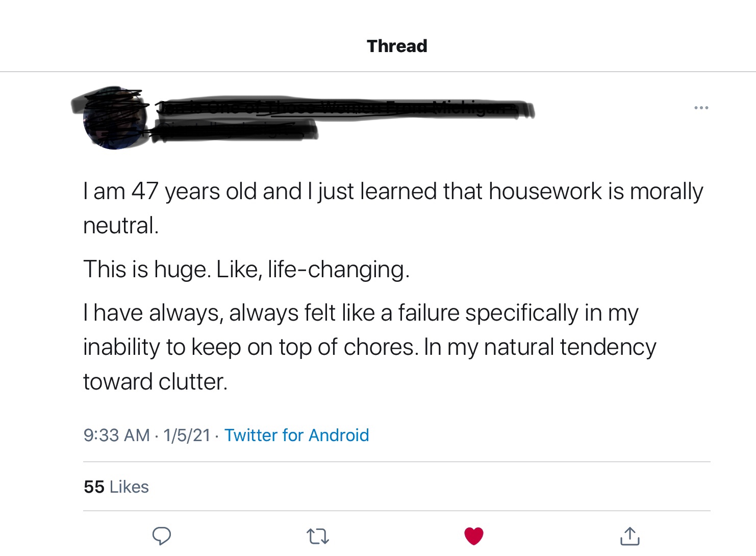This screenshot has width=756, height=556.
Task: Retweet this post using the arrows icon
Action: [x=318, y=536]
